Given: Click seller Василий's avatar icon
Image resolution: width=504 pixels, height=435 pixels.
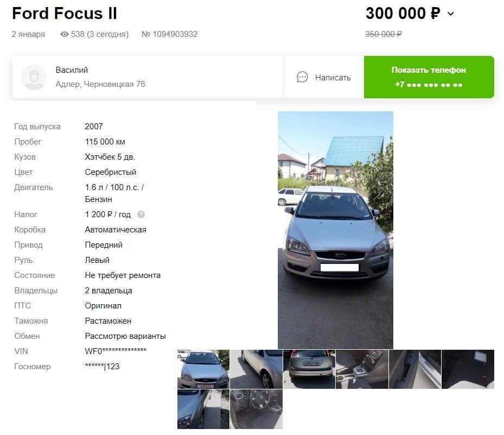Looking at the screenshot, I should (34, 77).
